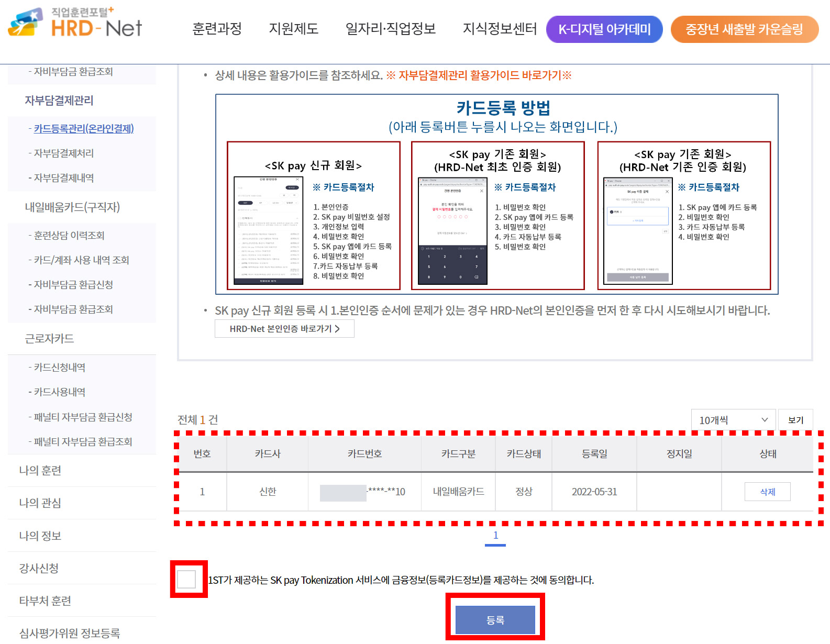Check the SK pay Tokenization consent checkbox
The image size is (830, 644).
tap(186, 579)
